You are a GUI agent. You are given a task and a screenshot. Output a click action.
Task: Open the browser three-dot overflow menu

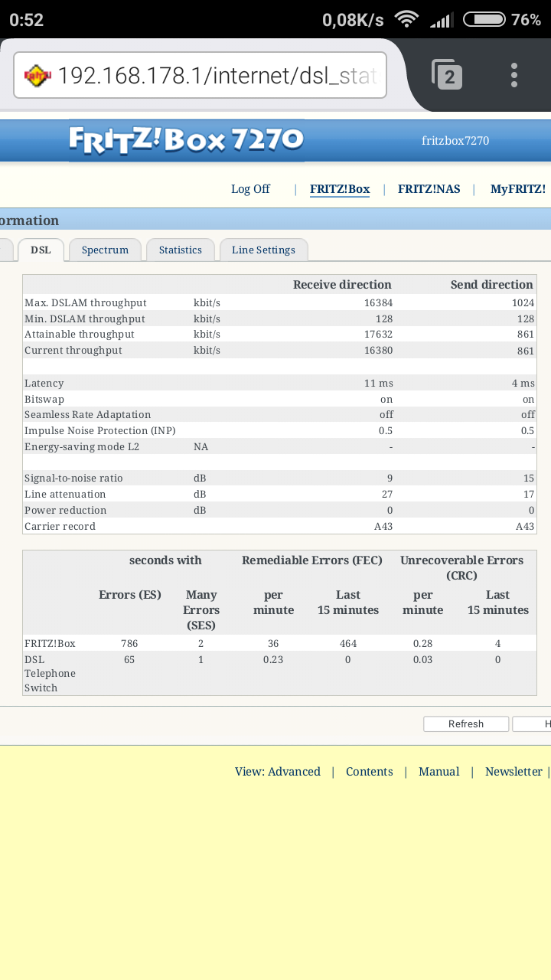click(x=514, y=75)
